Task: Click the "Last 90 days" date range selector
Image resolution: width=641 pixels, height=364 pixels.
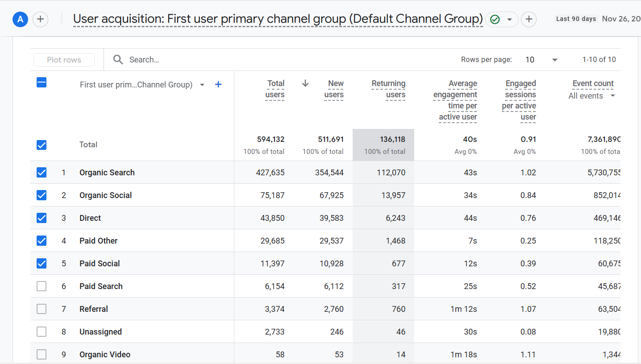Action: point(575,19)
